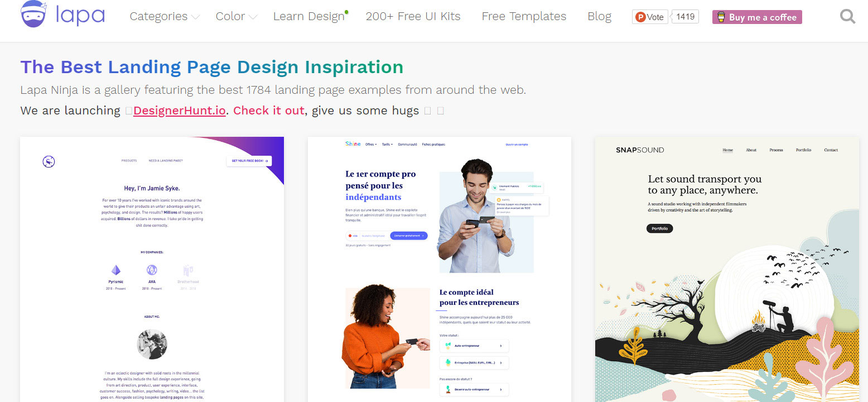
Task: Follow the DesignerHunt.io link
Action: pos(179,111)
